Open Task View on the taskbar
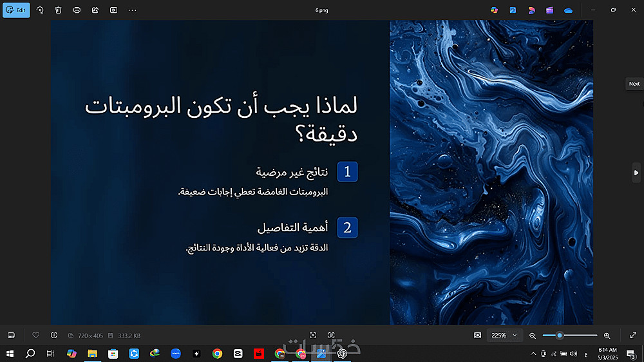 (x=50, y=354)
